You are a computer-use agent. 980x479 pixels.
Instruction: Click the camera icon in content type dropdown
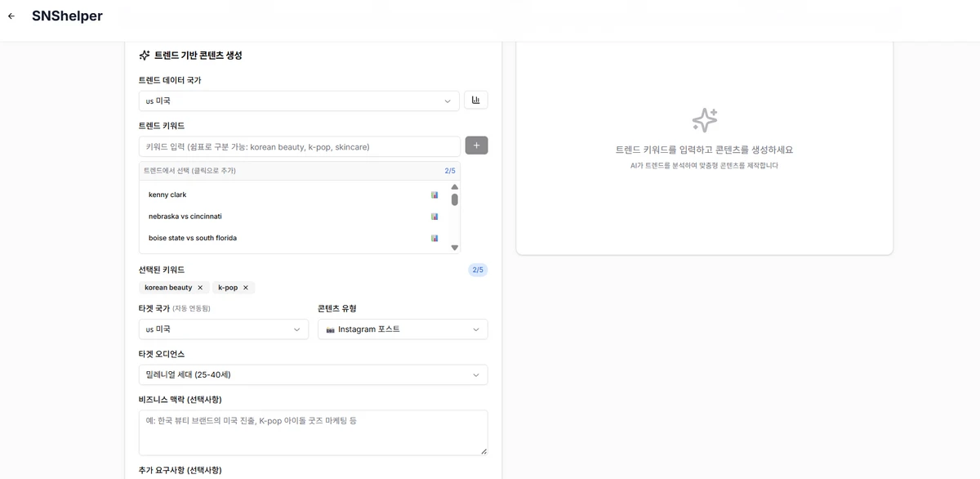(330, 329)
